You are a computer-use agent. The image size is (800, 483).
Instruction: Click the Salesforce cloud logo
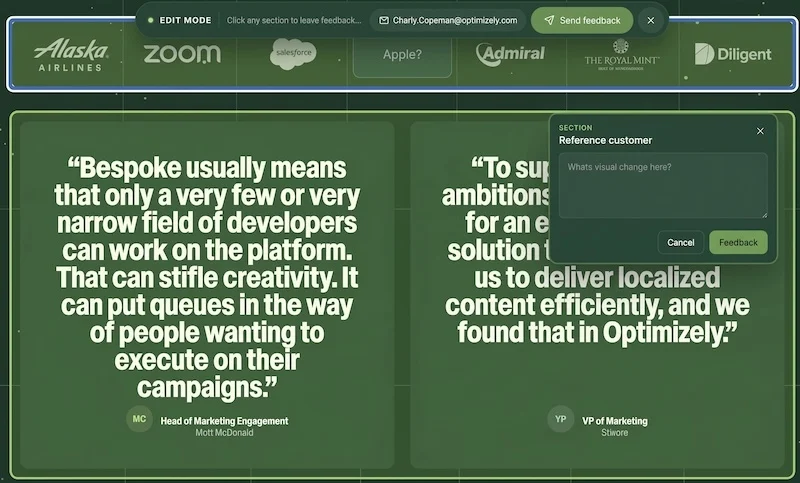[293, 54]
